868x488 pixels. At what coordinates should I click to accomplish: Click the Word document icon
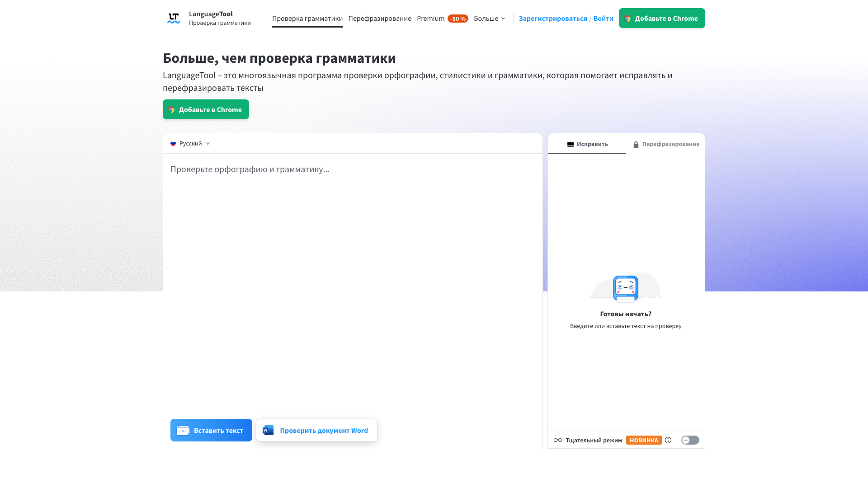268,430
